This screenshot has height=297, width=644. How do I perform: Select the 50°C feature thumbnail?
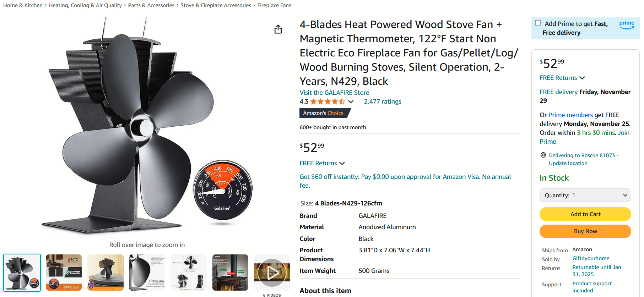pyautogui.click(x=64, y=272)
